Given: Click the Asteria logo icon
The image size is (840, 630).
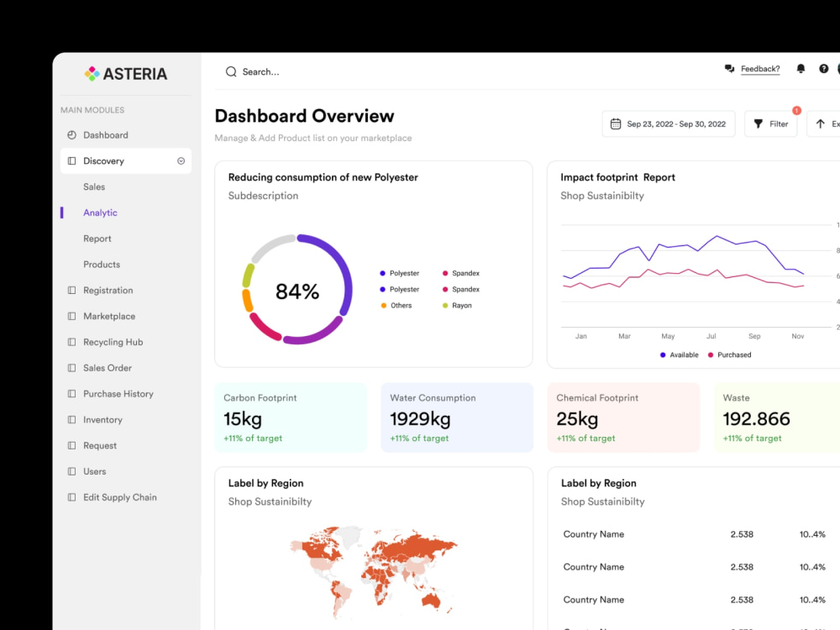Looking at the screenshot, I should pyautogui.click(x=92, y=73).
